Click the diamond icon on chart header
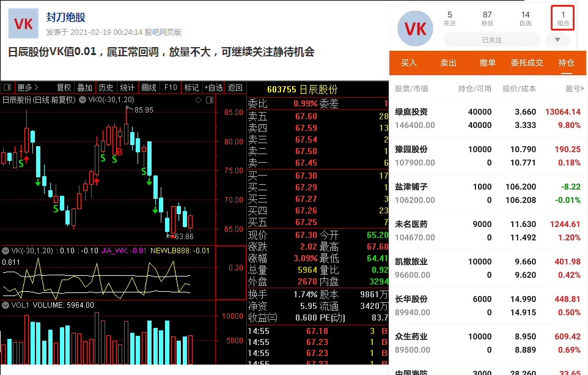This screenshot has height=375, width=588. (x=199, y=100)
